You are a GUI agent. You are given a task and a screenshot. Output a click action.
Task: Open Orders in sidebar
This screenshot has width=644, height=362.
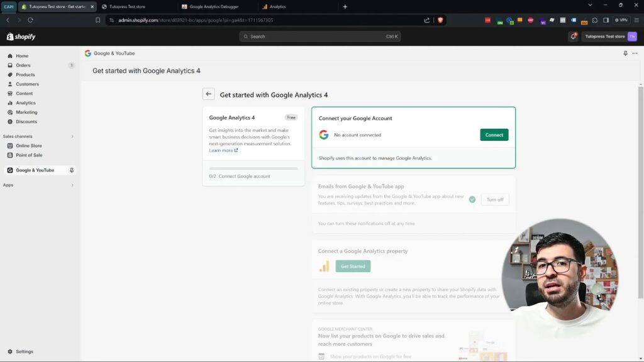point(23,65)
